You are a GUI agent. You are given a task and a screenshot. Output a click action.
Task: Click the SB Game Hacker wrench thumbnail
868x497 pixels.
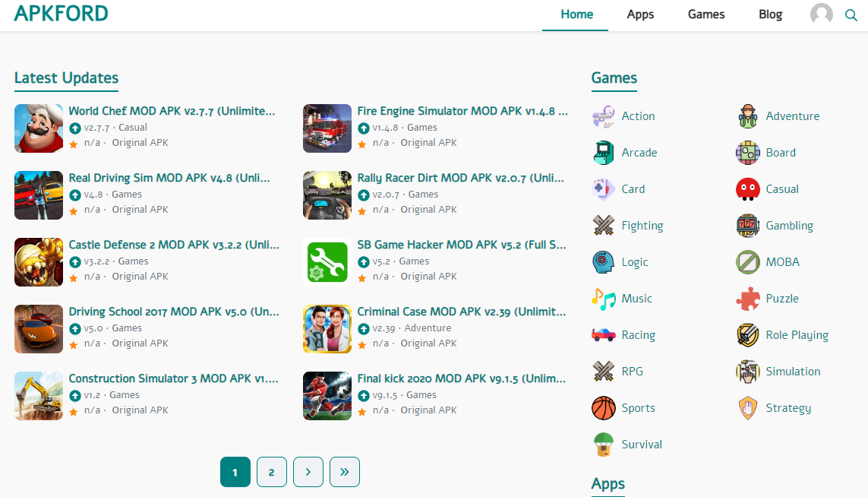[x=327, y=262]
